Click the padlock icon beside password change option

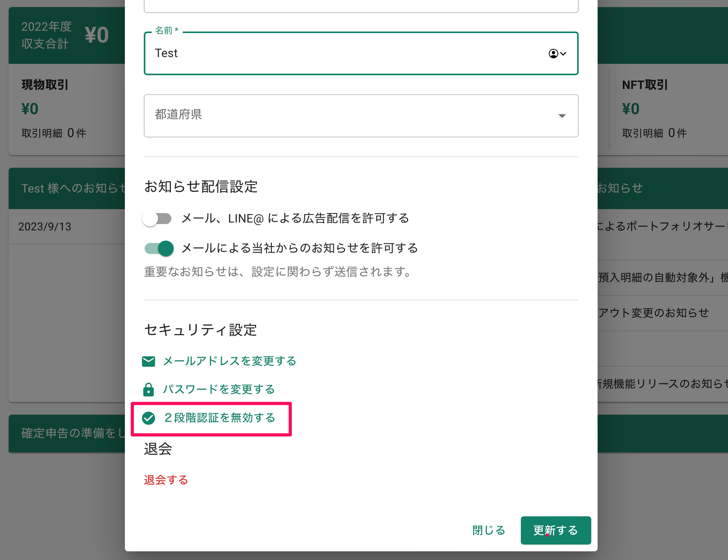pos(149,389)
